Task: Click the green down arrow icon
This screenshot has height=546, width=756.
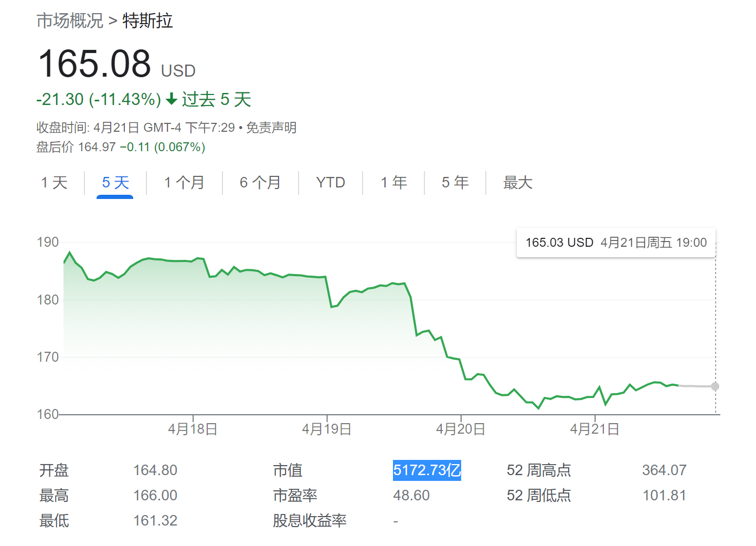Action: coord(171,99)
